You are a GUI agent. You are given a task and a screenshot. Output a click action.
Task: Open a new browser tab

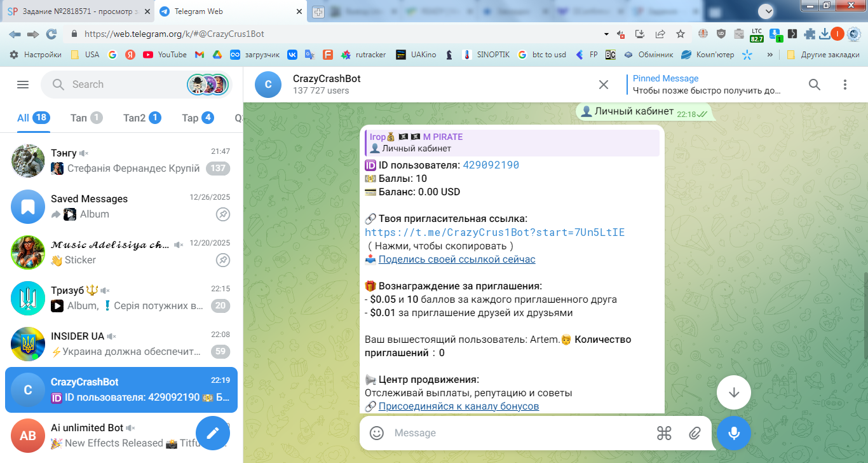tap(318, 11)
